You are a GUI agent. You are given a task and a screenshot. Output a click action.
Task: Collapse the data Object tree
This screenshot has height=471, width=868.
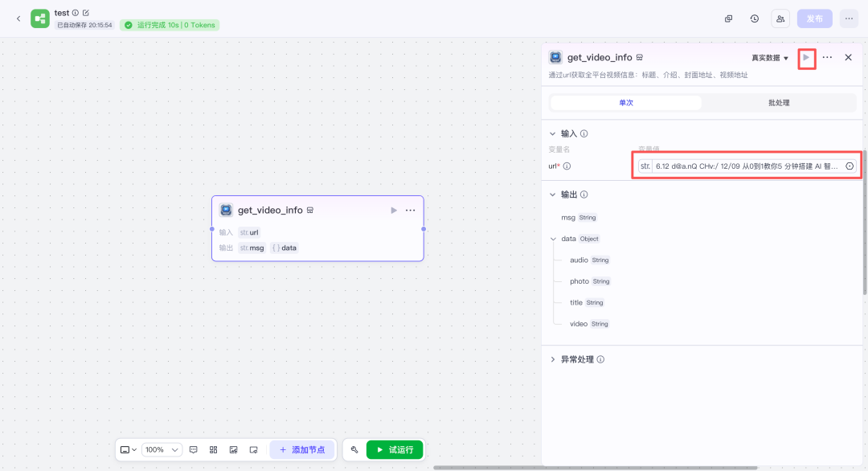coord(553,239)
